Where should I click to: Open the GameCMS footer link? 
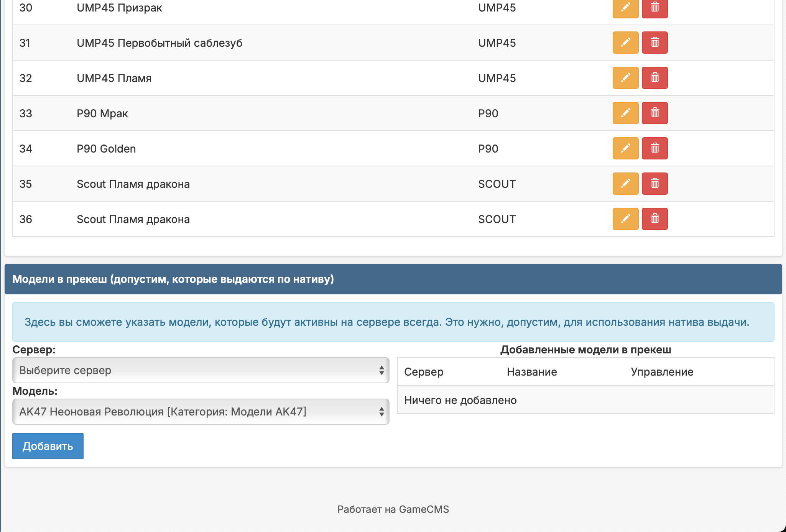pyautogui.click(x=423, y=509)
